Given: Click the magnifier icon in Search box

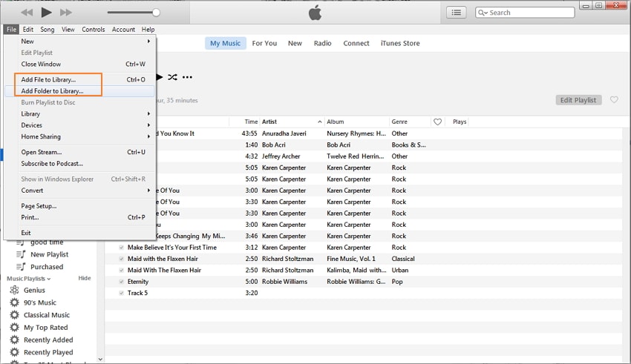Looking at the screenshot, I should tap(481, 13).
